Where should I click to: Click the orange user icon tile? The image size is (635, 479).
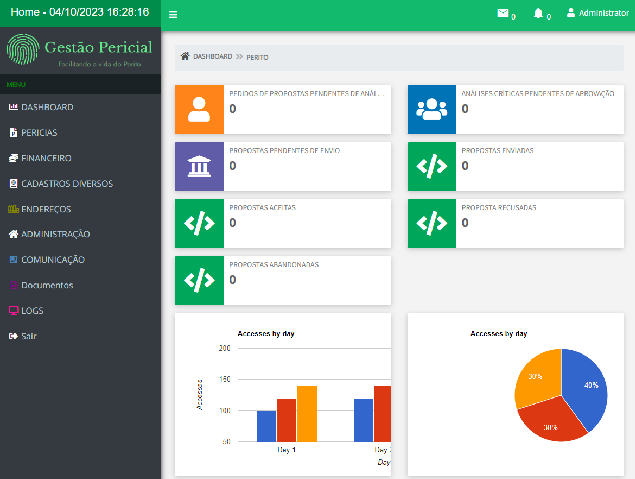pyautogui.click(x=199, y=110)
